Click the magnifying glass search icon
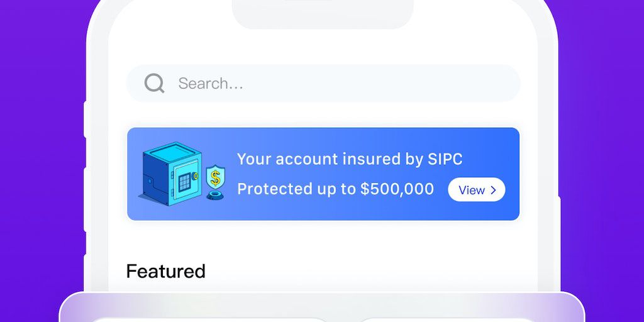The width and height of the screenshot is (644, 322). (x=154, y=83)
